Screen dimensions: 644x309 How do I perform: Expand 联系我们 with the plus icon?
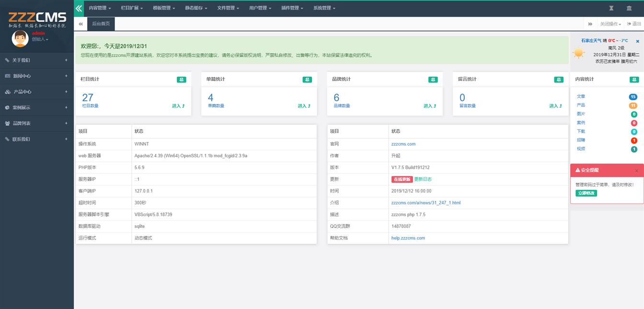[66, 139]
